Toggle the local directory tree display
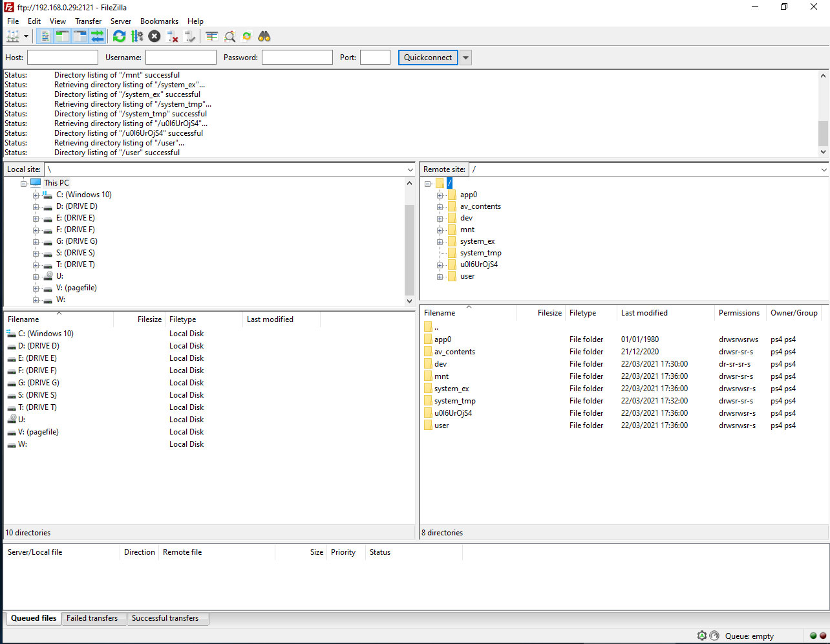The image size is (830, 644). (x=62, y=37)
